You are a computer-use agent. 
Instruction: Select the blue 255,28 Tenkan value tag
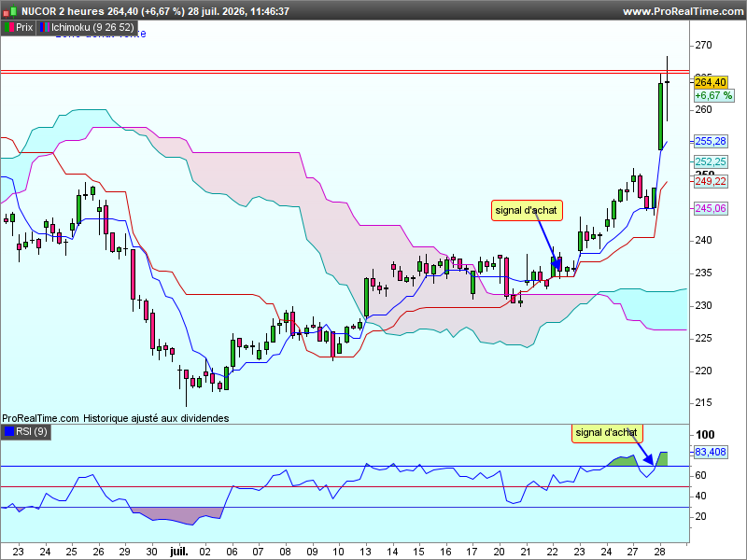coord(711,141)
